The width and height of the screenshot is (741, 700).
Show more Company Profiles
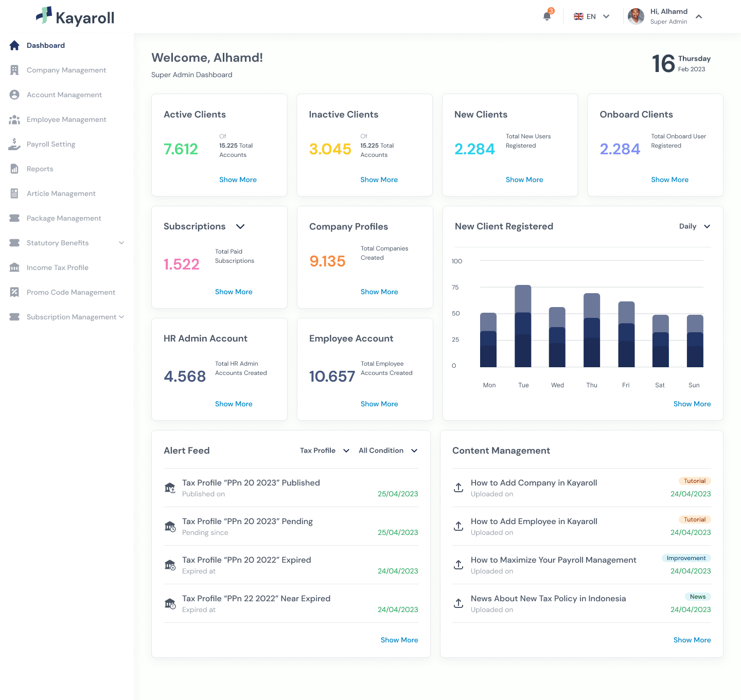pyautogui.click(x=379, y=292)
